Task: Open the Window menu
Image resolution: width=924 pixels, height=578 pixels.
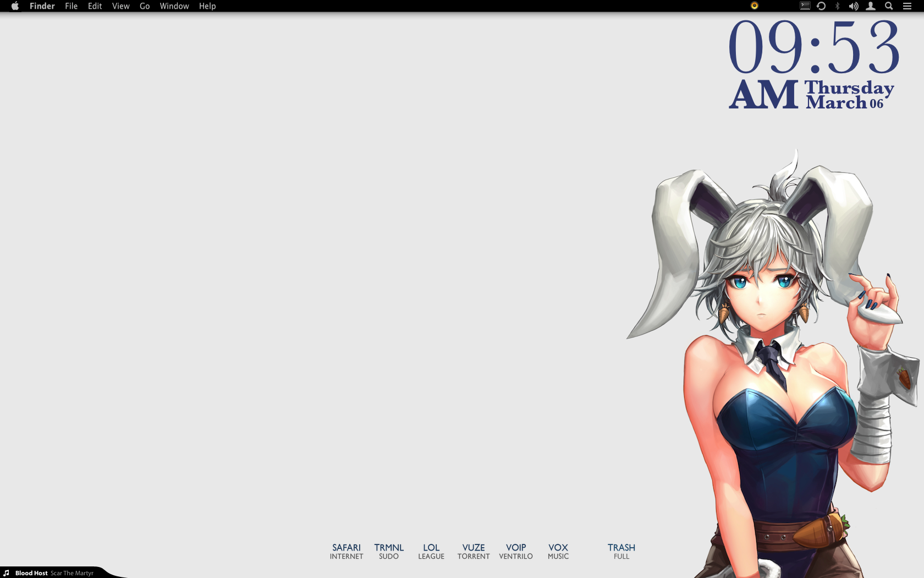Action: 174,6
